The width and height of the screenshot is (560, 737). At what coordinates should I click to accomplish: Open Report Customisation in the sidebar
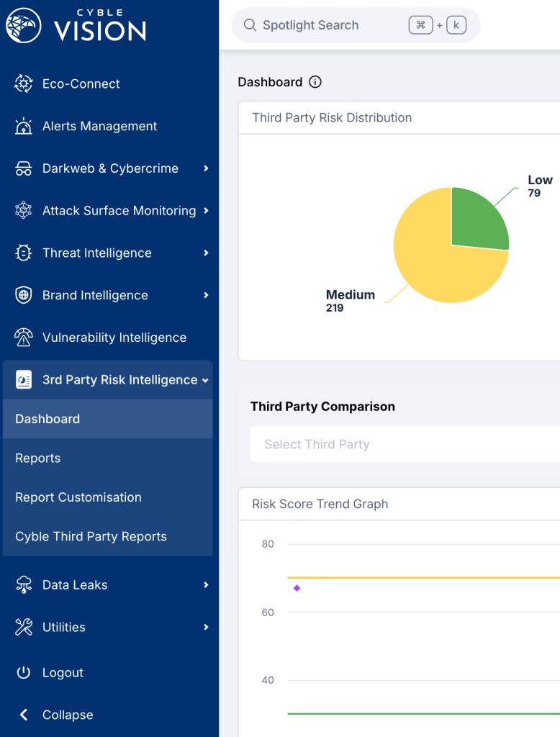click(78, 497)
